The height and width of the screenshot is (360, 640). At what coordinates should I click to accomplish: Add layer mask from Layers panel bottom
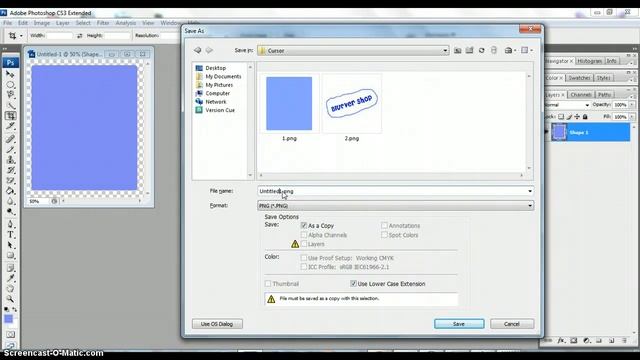coord(574,340)
